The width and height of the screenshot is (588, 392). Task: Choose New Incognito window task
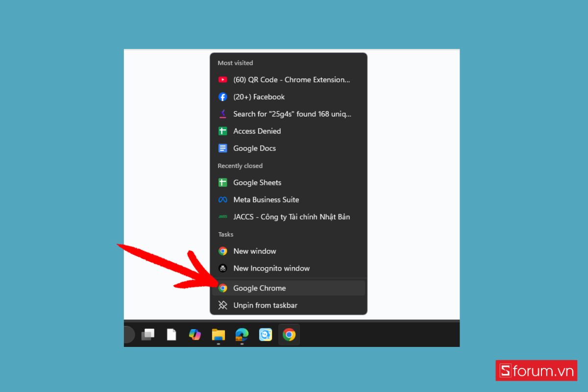[x=288, y=268]
